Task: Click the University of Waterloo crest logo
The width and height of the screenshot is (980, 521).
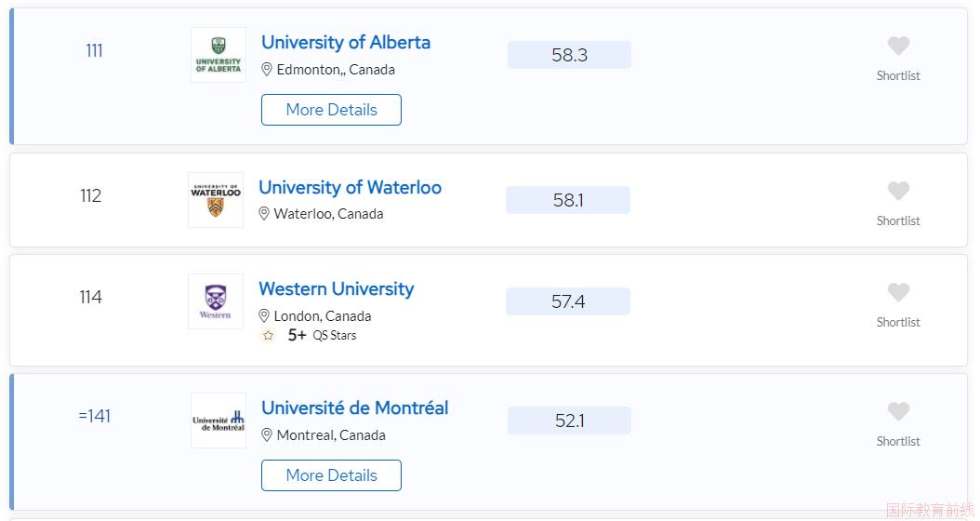Action: [216, 200]
